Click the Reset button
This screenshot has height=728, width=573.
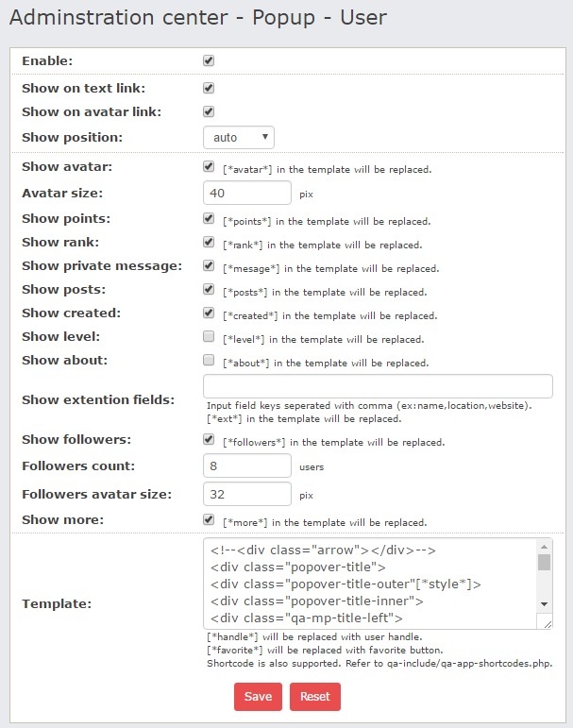tap(315, 697)
